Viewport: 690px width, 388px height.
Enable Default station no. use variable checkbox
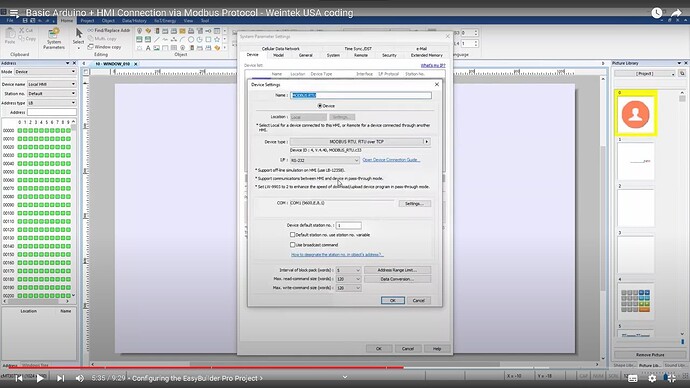coord(292,235)
